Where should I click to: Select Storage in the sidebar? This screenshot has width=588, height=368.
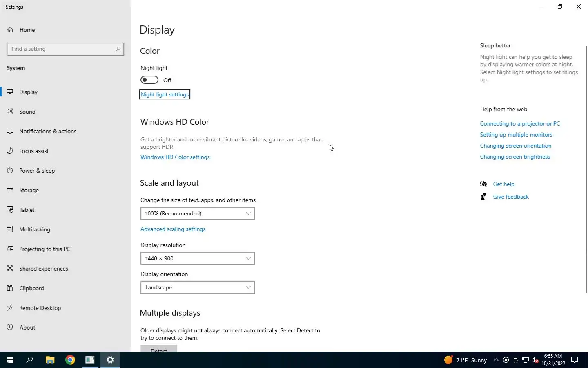click(65, 190)
